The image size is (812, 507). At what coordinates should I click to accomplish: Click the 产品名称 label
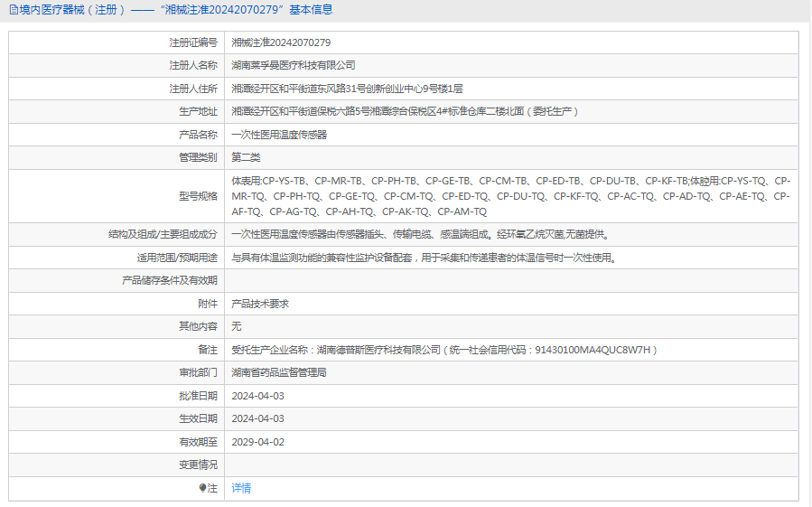(198, 135)
